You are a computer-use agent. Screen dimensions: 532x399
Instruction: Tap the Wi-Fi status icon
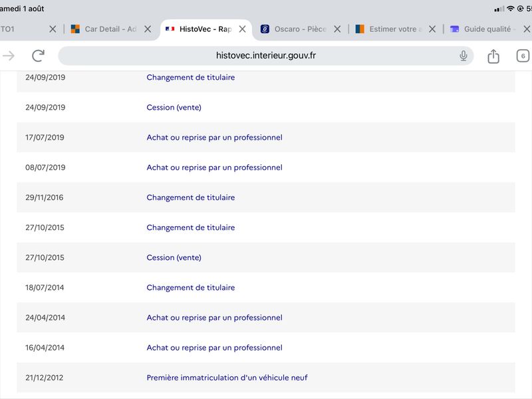pyautogui.click(x=511, y=9)
